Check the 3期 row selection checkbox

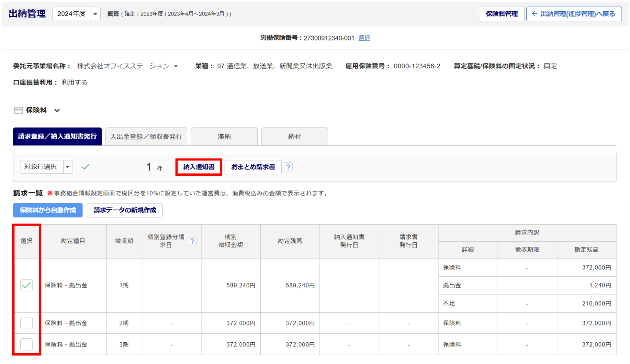point(27,344)
